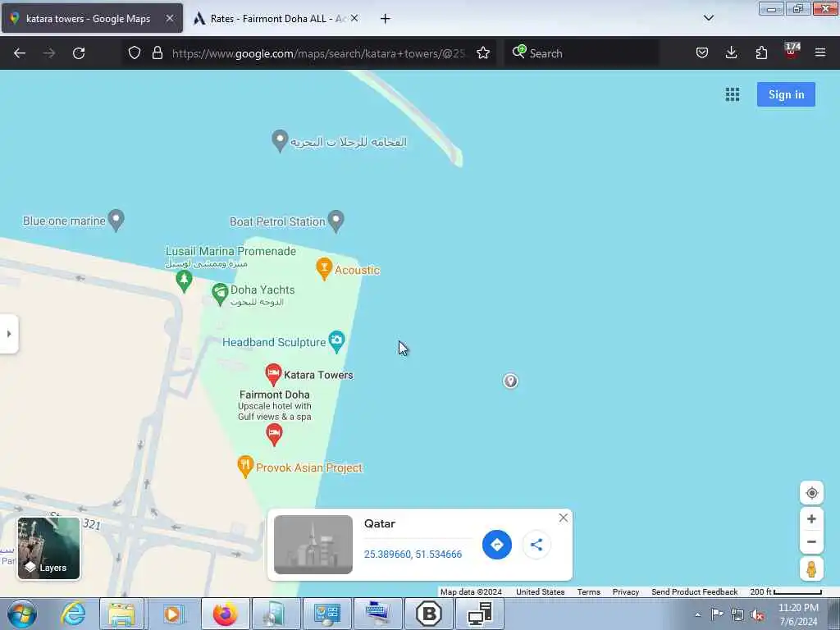
Task: Close the katara towers tab
Action: (170, 18)
